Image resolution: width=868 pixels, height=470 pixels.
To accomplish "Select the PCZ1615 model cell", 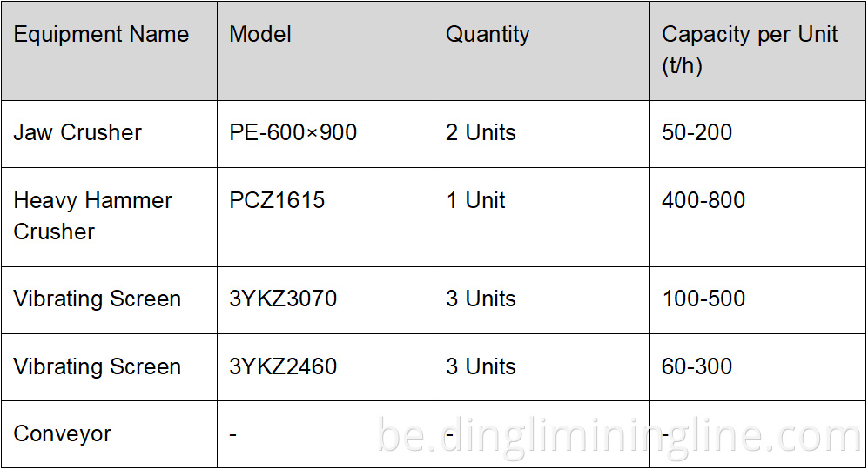I will (x=277, y=200).
